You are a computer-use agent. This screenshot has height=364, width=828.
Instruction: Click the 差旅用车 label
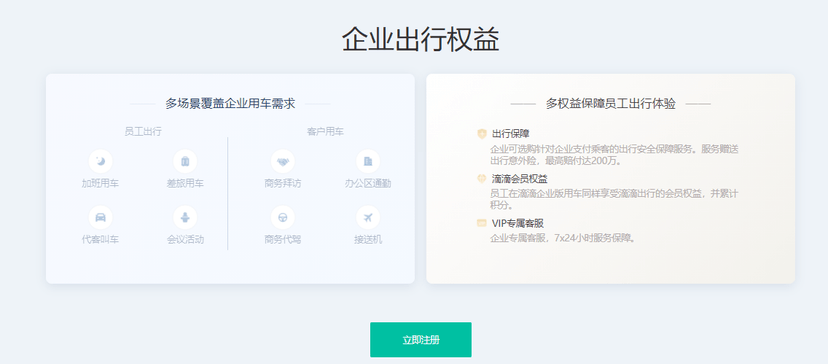[185, 184]
